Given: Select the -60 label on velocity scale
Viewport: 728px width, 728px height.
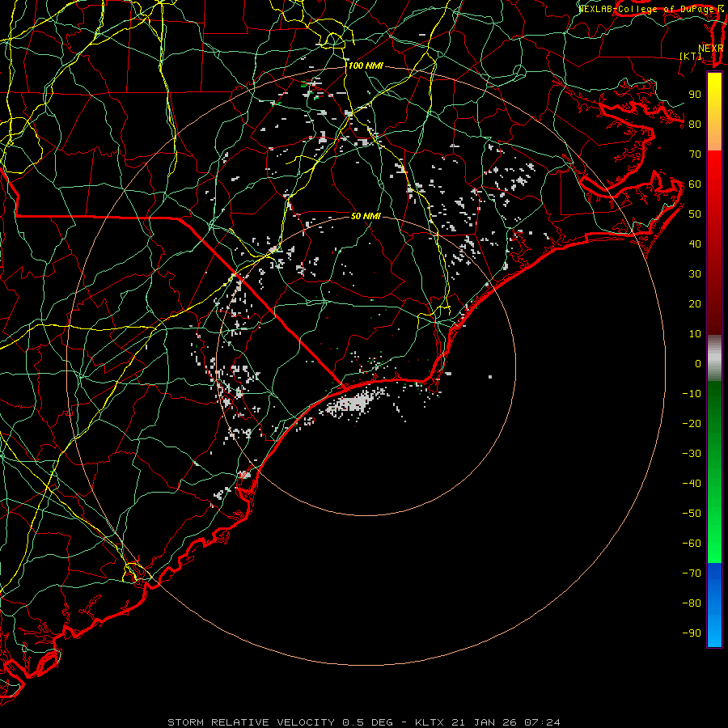Looking at the screenshot, I should pyautogui.click(x=692, y=544).
